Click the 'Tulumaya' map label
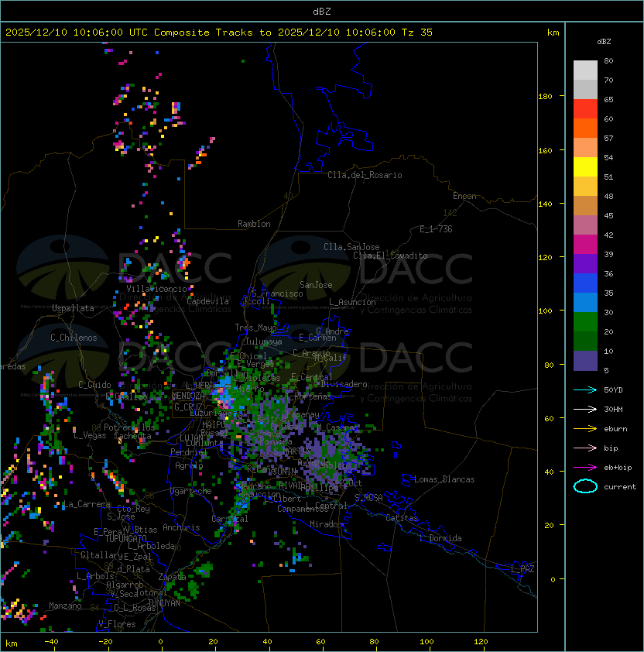644x652 pixels. coord(264,341)
